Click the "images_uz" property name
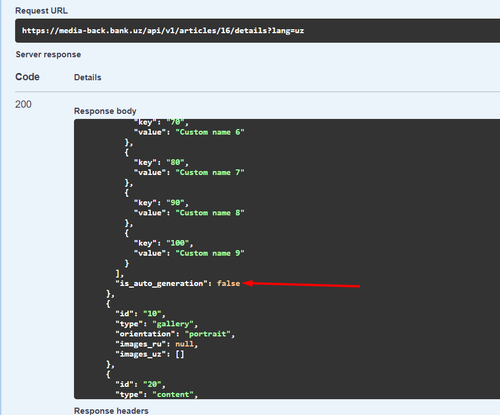This screenshot has height=415, width=500. (x=141, y=354)
